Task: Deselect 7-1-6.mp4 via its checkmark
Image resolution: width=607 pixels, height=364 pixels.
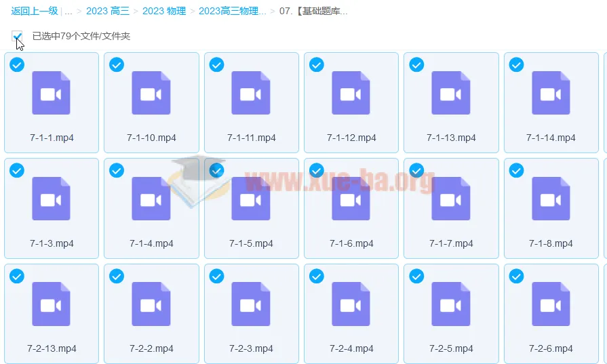Action: pyautogui.click(x=316, y=170)
